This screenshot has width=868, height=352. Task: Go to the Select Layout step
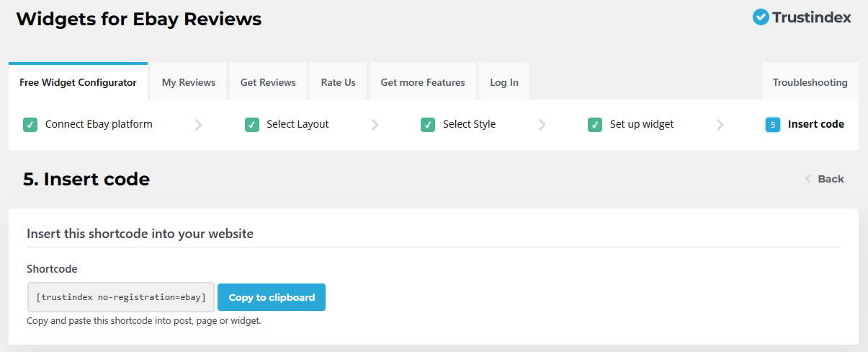click(297, 125)
